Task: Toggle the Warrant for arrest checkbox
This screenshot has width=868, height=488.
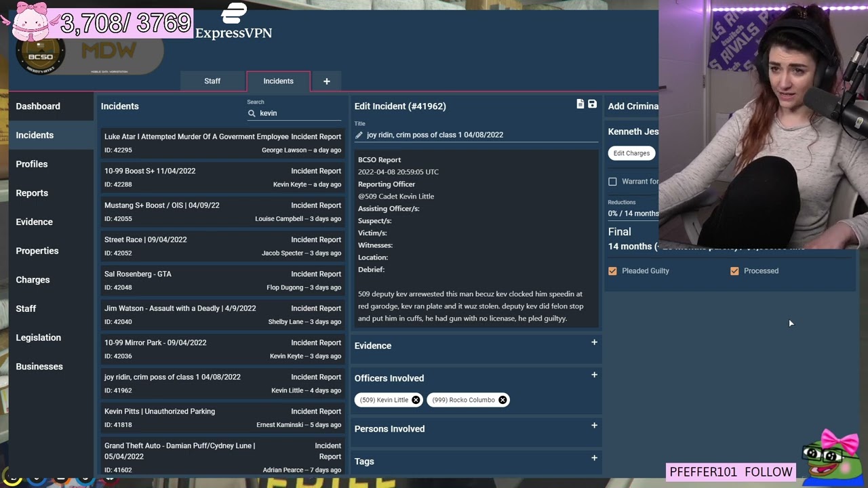Action: click(x=612, y=182)
